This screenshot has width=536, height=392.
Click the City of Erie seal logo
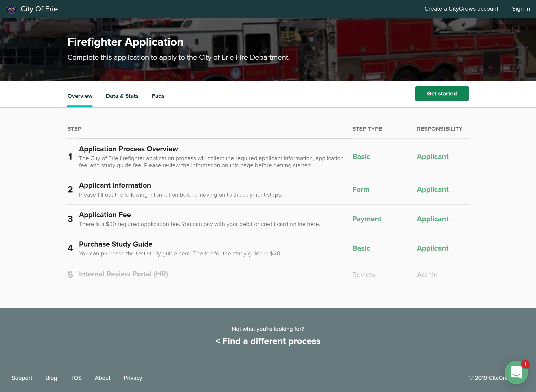coord(11,9)
